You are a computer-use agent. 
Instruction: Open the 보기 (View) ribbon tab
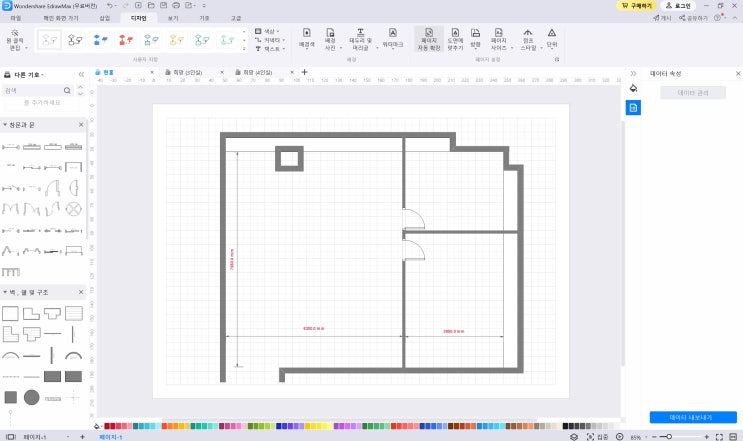point(173,18)
